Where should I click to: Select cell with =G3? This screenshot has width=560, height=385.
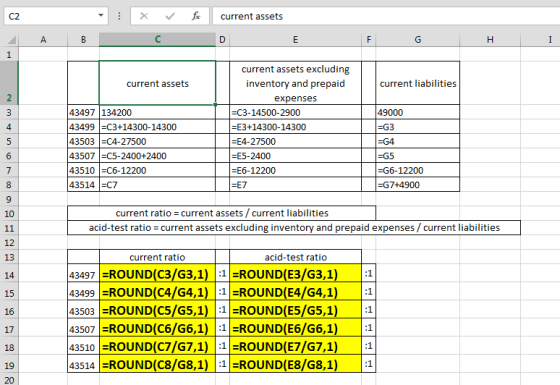click(418, 127)
